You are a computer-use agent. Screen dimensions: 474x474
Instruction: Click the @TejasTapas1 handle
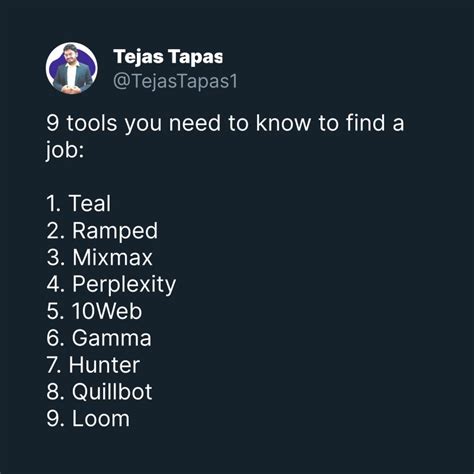[x=175, y=81]
